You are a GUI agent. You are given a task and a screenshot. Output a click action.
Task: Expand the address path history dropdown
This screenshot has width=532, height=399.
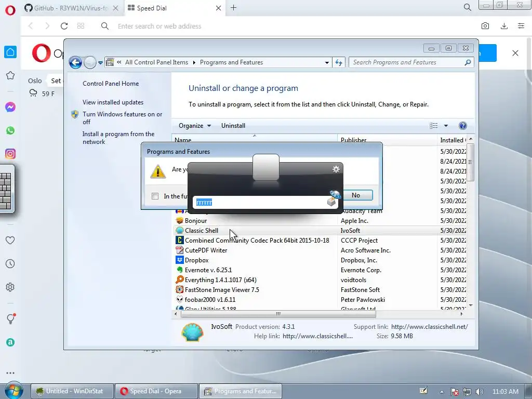tap(327, 62)
